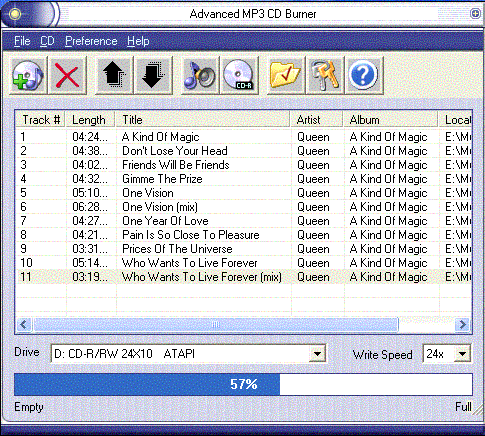Click the red X remove track icon
The width and height of the screenshot is (485, 436).
click(x=67, y=75)
